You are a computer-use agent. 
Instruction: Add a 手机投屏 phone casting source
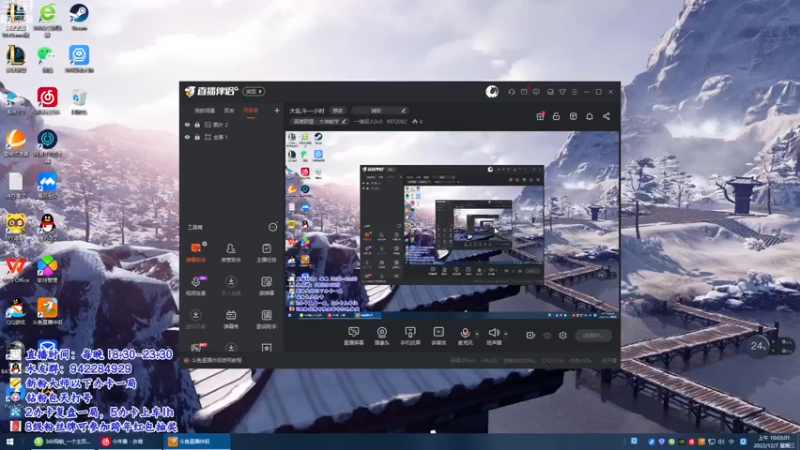point(410,336)
